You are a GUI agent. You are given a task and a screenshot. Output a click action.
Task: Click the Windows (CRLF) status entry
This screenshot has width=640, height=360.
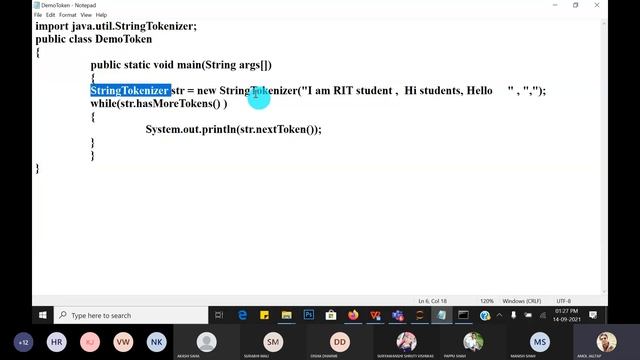pos(522,301)
